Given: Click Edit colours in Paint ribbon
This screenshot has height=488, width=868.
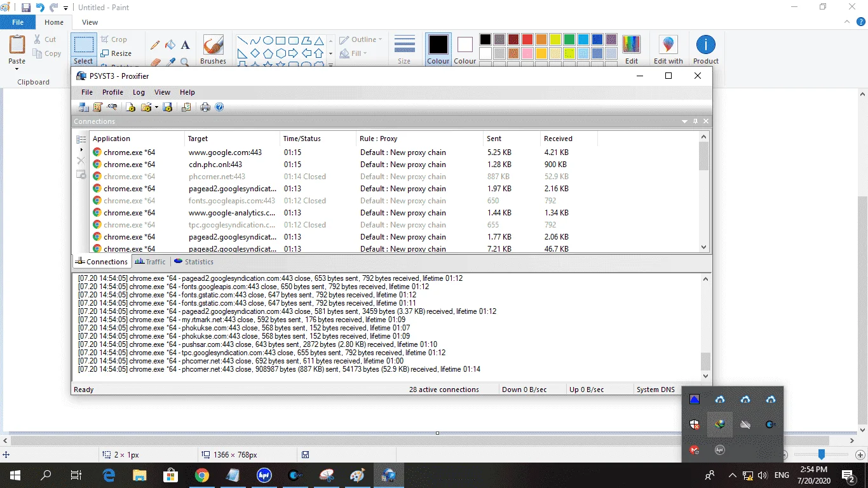Looking at the screenshot, I should 631,50.
